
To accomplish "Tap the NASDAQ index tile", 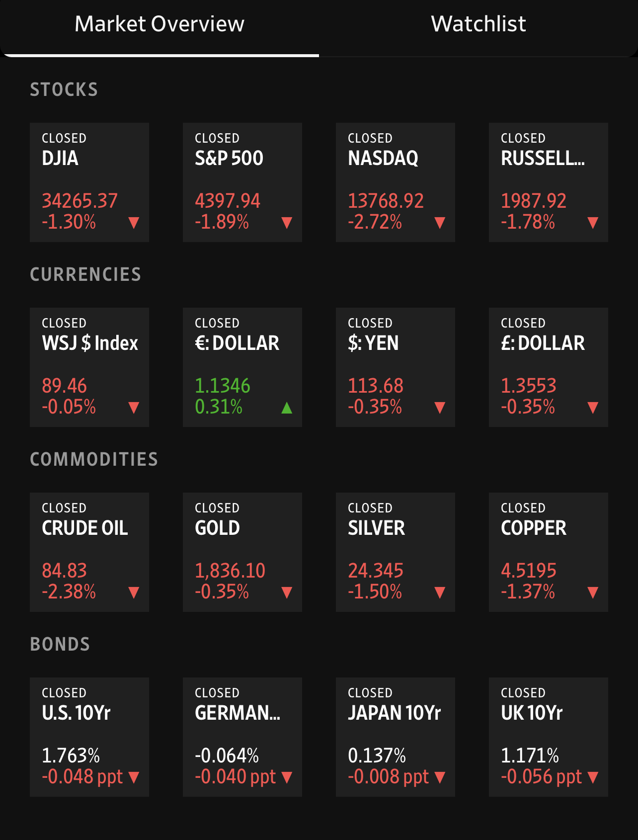I will click(396, 182).
